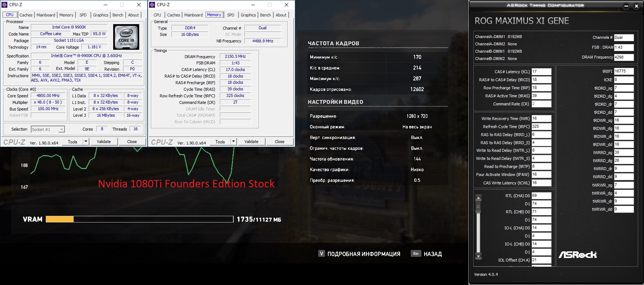Click Close button in first CPU-Z
The width and height of the screenshot is (644, 285).
pyautogui.click(x=132, y=142)
